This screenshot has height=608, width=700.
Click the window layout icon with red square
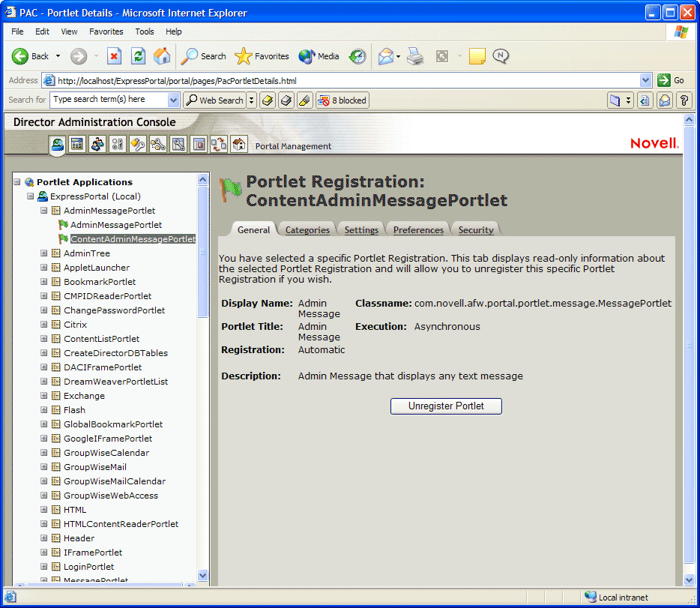(199, 145)
